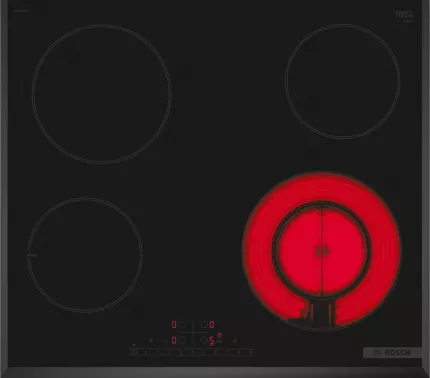Viewport: 430px width, 378px height.
Task: Tap the far-right end of the heat slider
Action: [251, 352]
